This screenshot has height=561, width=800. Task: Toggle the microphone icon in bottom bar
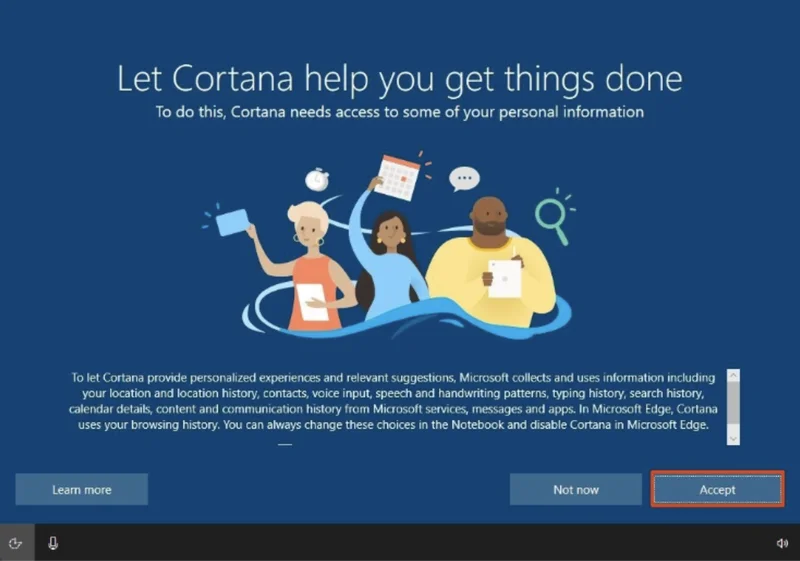[x=52, y=543]
